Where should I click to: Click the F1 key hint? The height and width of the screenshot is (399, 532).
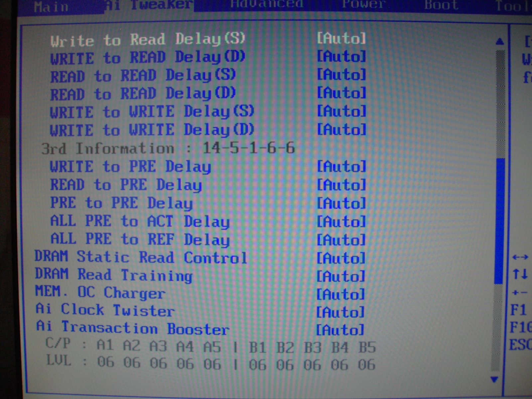pos(519,310)
